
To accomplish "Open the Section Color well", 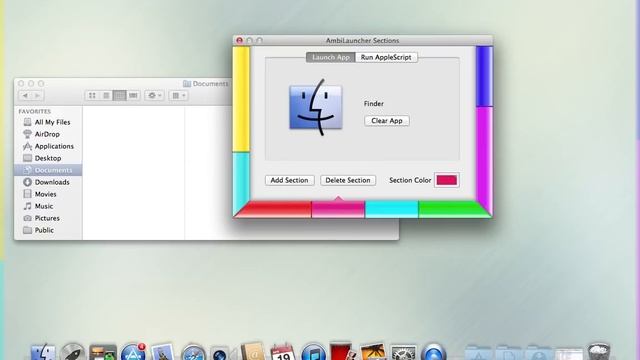I will click(x=447, y=180).
